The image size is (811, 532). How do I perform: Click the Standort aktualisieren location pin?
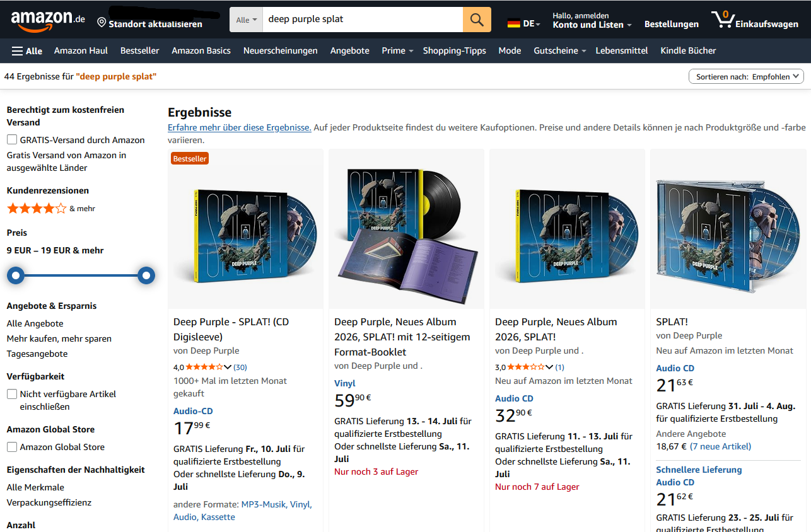(x=102, y=23)
